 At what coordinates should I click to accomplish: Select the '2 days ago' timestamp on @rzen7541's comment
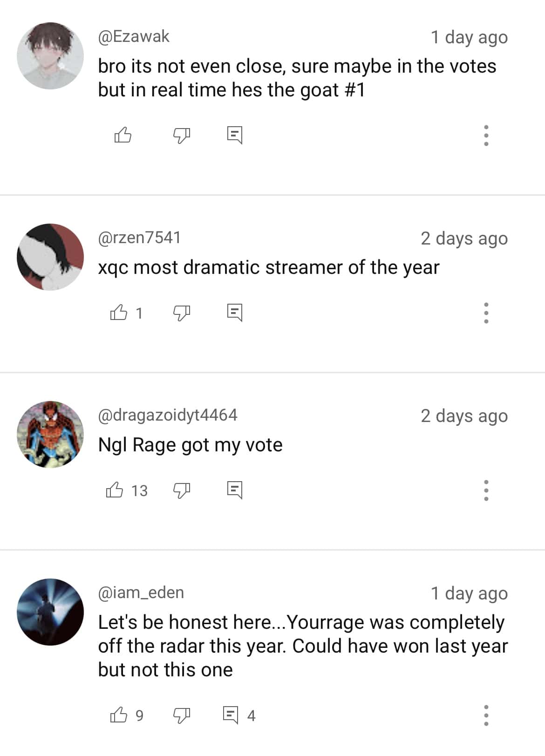(x=464, y=238)
